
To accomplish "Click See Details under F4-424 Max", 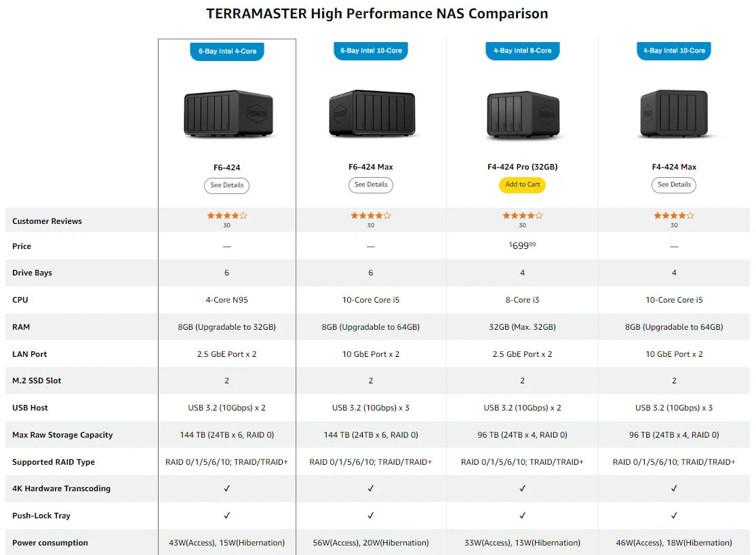I will pyautogui.click(x=673, y=185).
